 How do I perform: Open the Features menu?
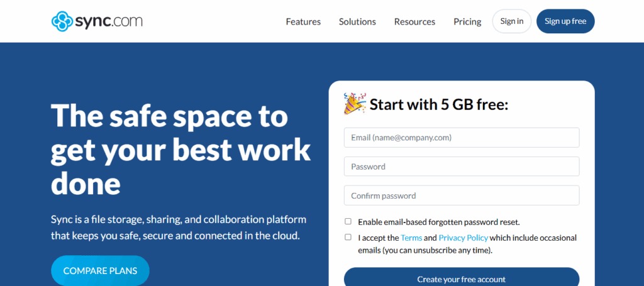pos(303,22)
